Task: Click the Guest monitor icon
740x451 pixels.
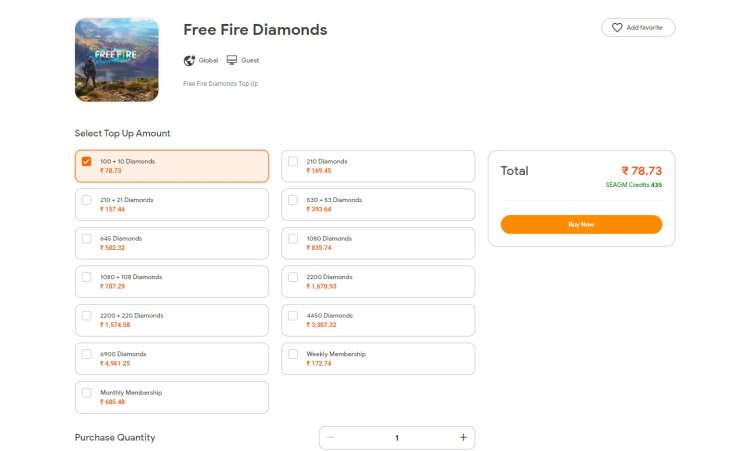Action: click(232, 60)
